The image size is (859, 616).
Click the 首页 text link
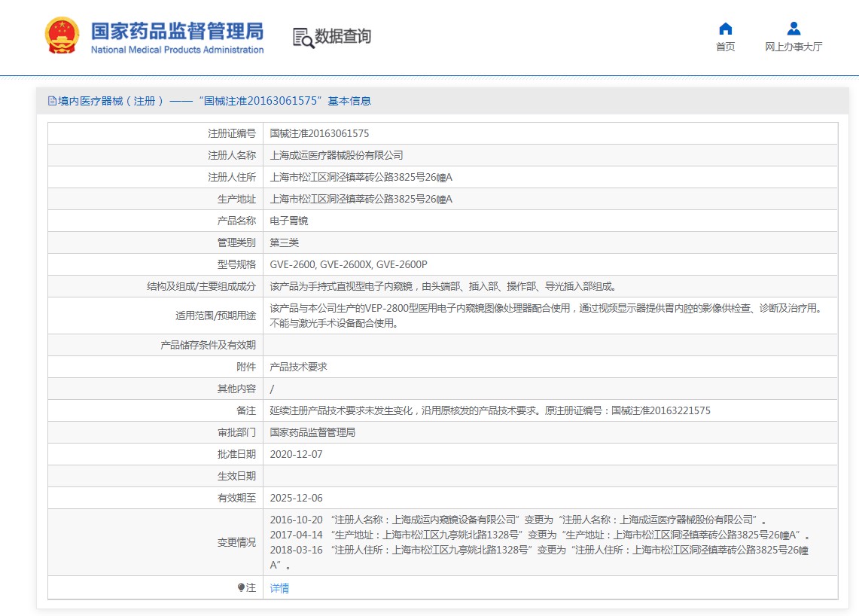(x=725, y=47)
